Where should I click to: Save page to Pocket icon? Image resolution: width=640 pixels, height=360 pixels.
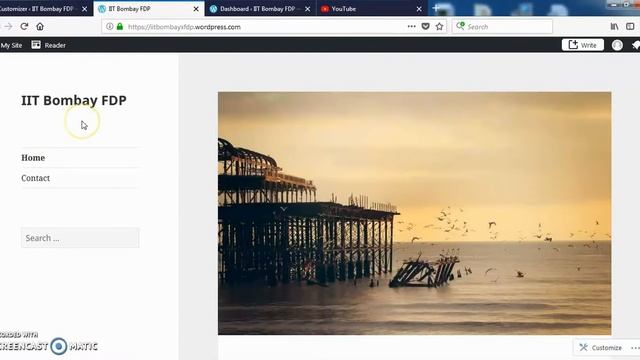[x=425, y=27]
